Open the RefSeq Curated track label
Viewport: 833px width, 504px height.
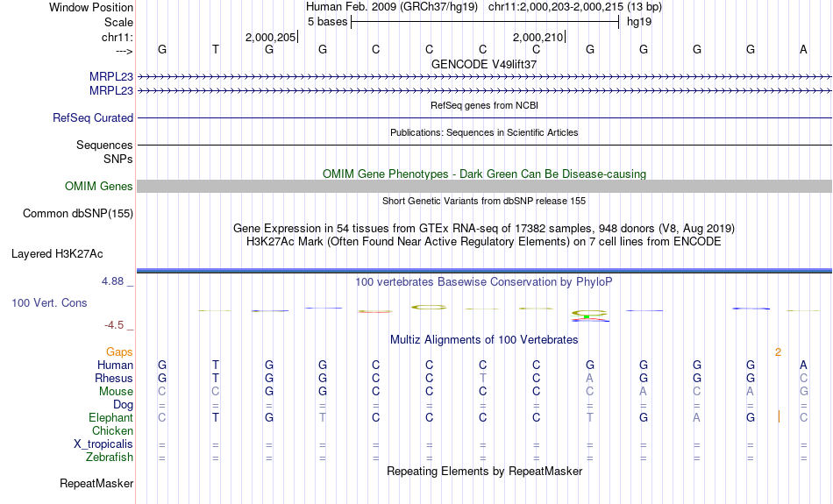[x=93, y=118]
